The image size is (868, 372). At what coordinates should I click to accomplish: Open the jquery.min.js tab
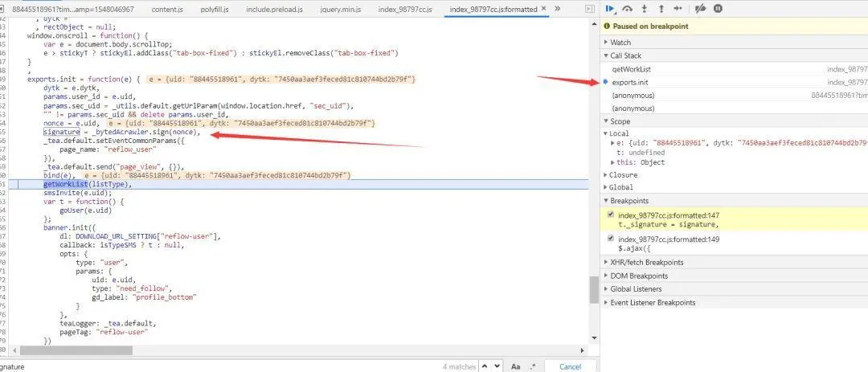[x=341, y=10]
